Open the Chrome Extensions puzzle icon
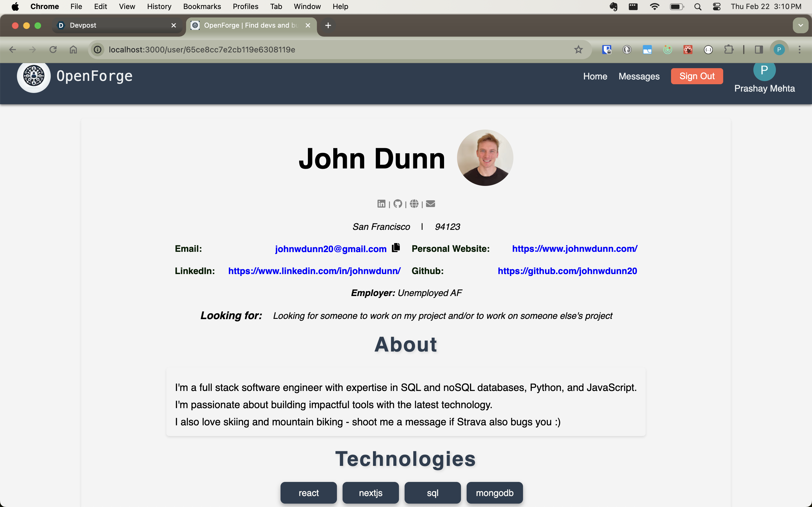 pos(729,50)
